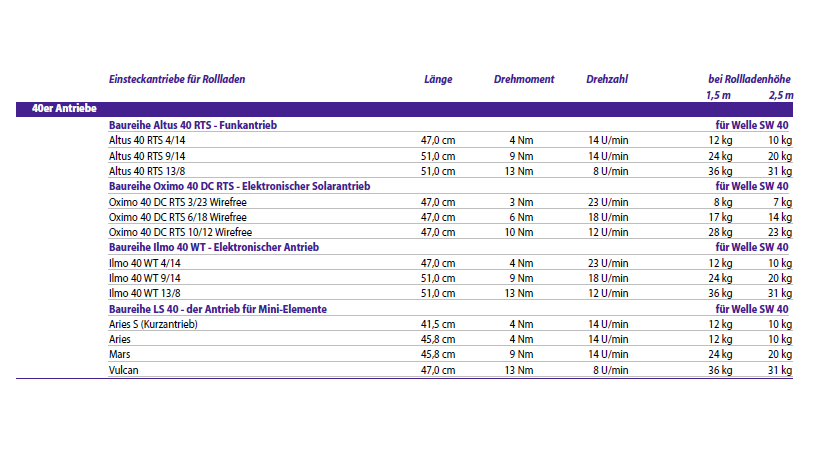Image resolution: width=826 pixels, height=450 pixels.
Task: Click length '45,8 cm' in Mars row
Action: (x=438, y=355)
